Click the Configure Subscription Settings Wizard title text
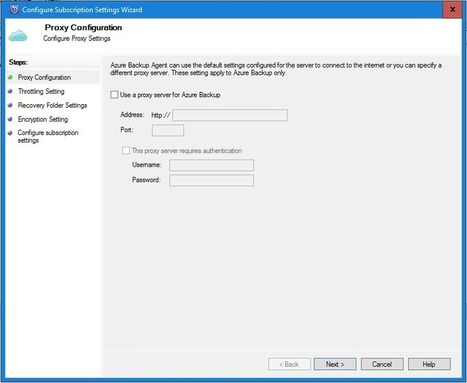Viewport: 467px width, 383px height. click(x=82, y=10)
